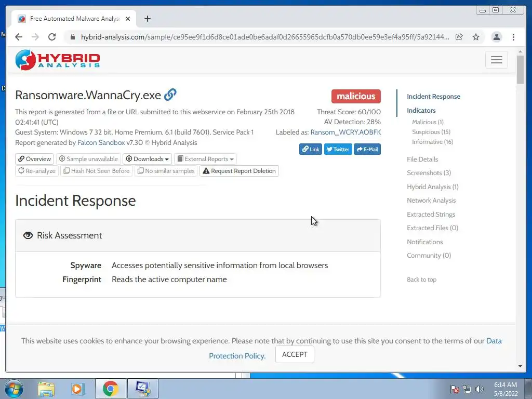532x399 pixels.
Task: Click the blue Link share button
Action: coord(311,149)
